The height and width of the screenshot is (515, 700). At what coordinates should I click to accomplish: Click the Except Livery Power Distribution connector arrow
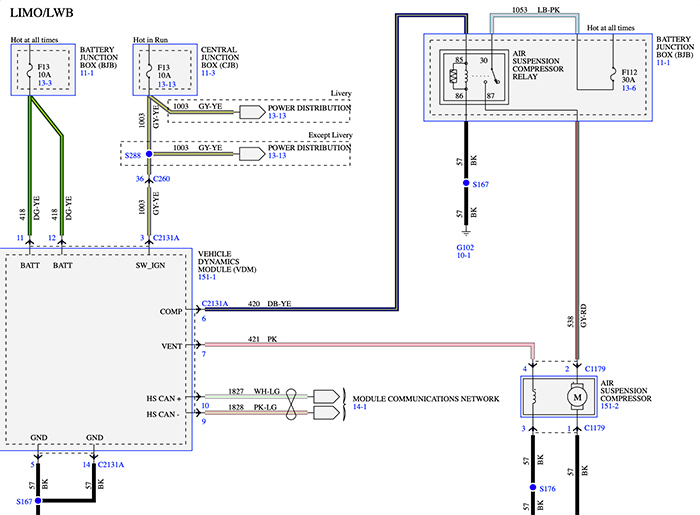[252, 154]
